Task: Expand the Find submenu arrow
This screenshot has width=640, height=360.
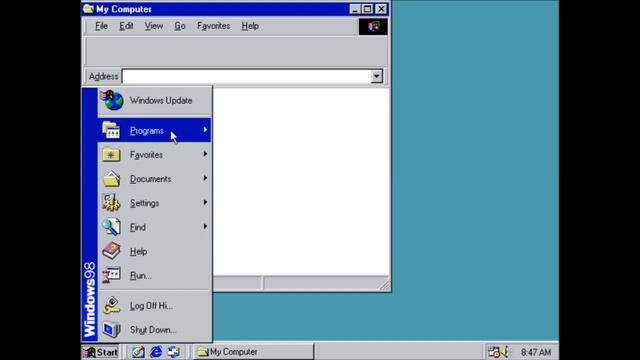Action: (205, 226)
